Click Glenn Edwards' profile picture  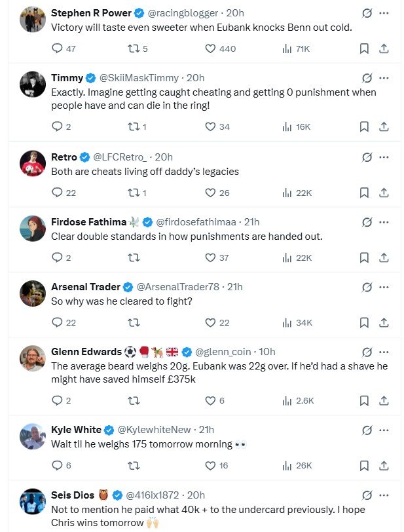coord(32,359)
